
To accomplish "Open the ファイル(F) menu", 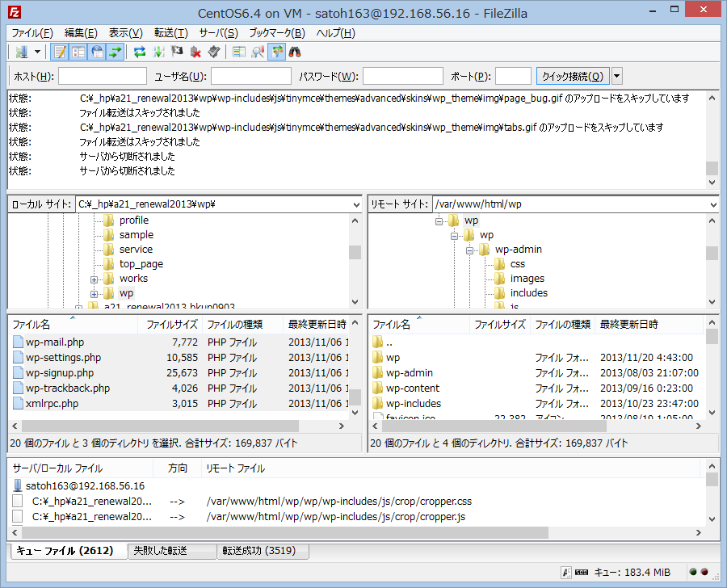I will pyautogui.click(x=32, y=33).
